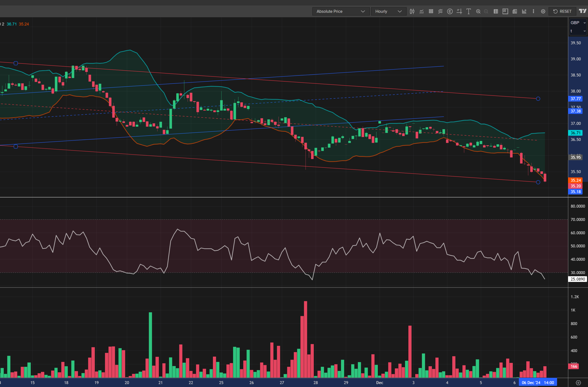Click the 80.0000 RSI axis label
588x387 pixels.
point(578,206)
